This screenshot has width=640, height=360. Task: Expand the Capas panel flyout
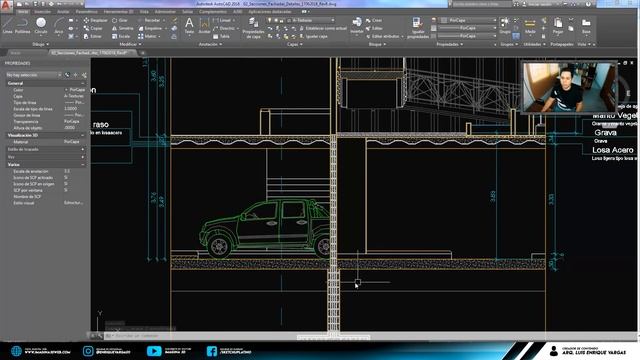(295, 44)
